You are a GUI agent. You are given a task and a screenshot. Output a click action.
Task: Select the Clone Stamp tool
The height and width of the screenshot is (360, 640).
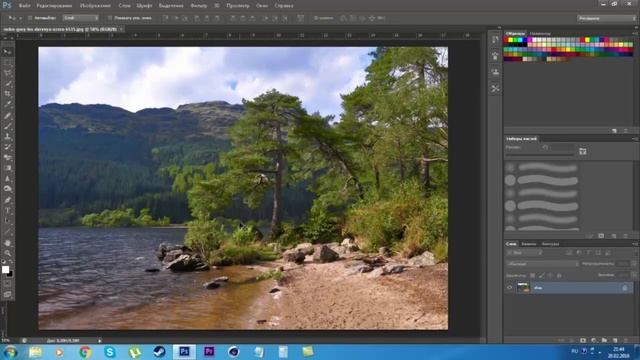tap(7, 137)
